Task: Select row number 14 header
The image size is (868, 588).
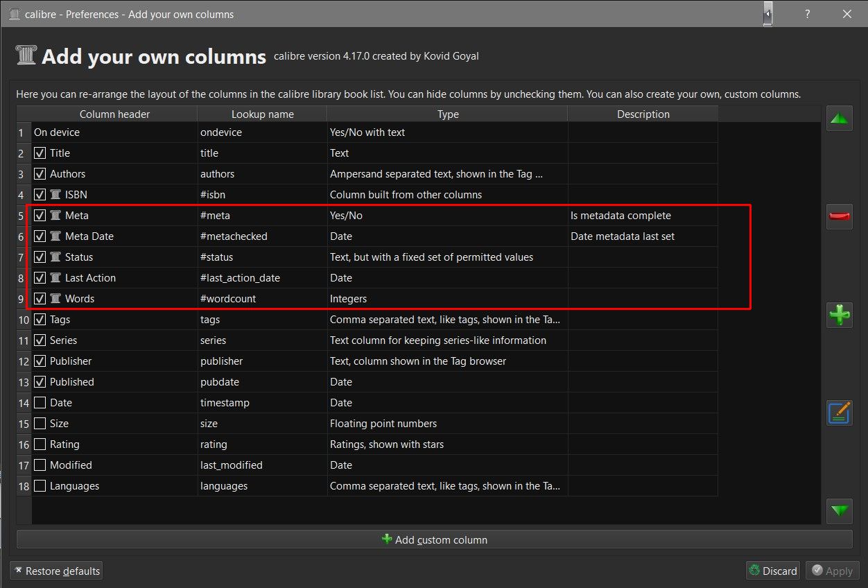Action: (x=24, y=403)
